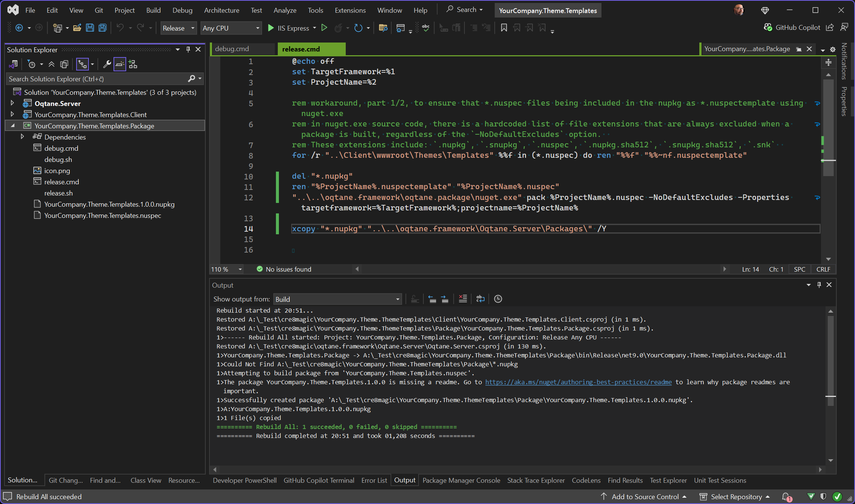Clear all text in the Output panel
855x504 pixels.
pyautogui.click(x=463, y=298)
